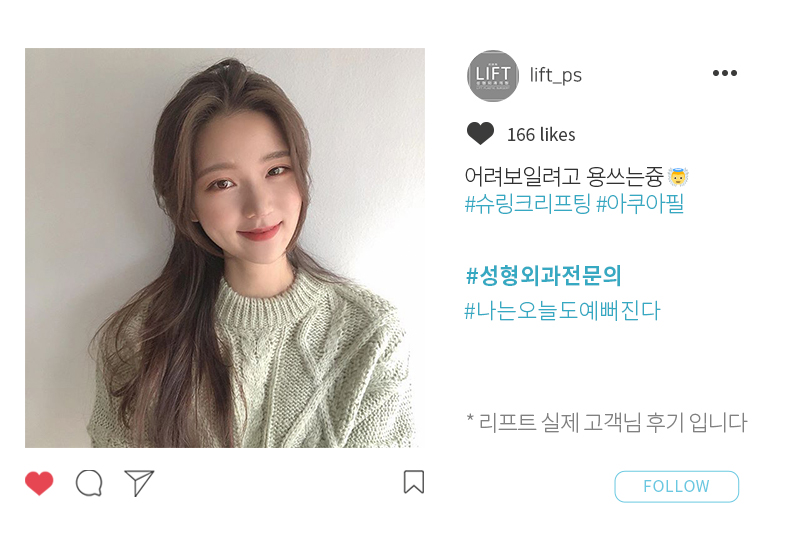Screen dimensions: 801x544
Task: Open the three-dot more options menu
Action: click(725, 73)
